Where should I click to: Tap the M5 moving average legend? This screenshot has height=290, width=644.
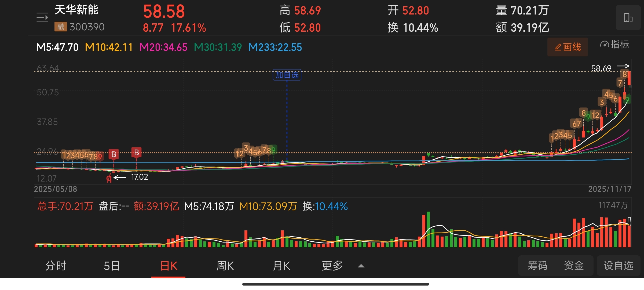[57, 47]
